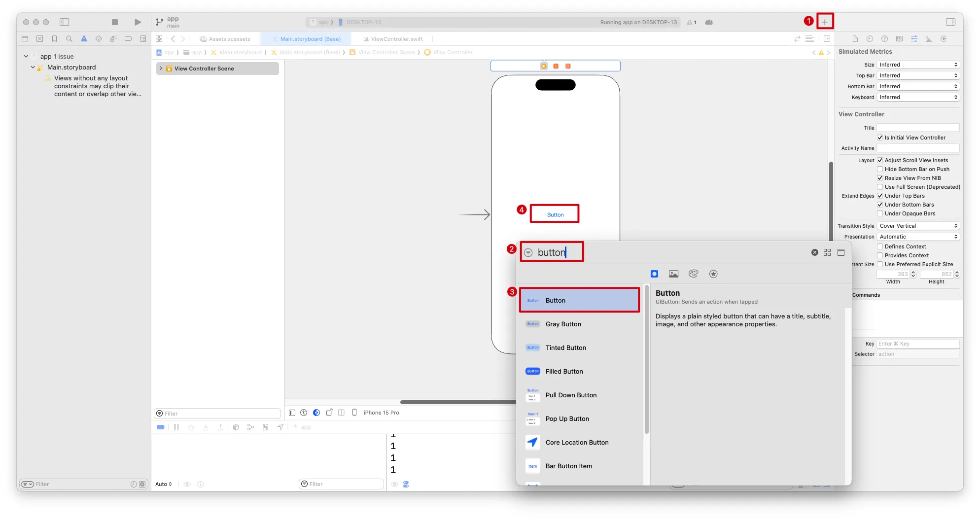This screenshot has width=980, height=522.
Task: Open Transition Style Cover Vertical dropdown
Action: point(918,226)
